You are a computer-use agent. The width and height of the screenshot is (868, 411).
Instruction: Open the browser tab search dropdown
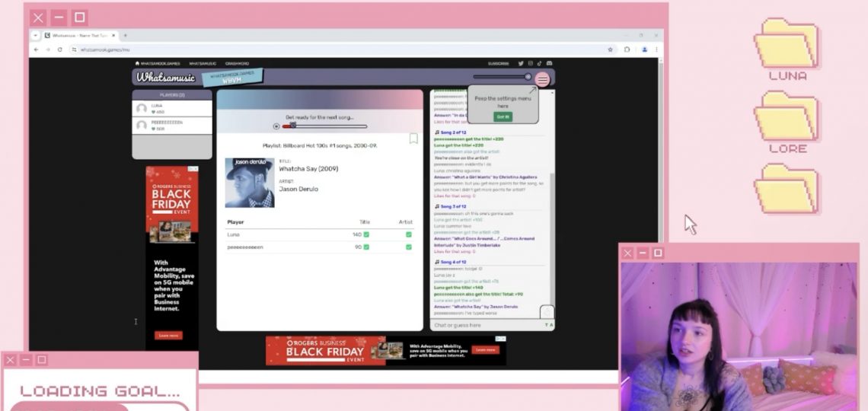[x=35, y=35]
